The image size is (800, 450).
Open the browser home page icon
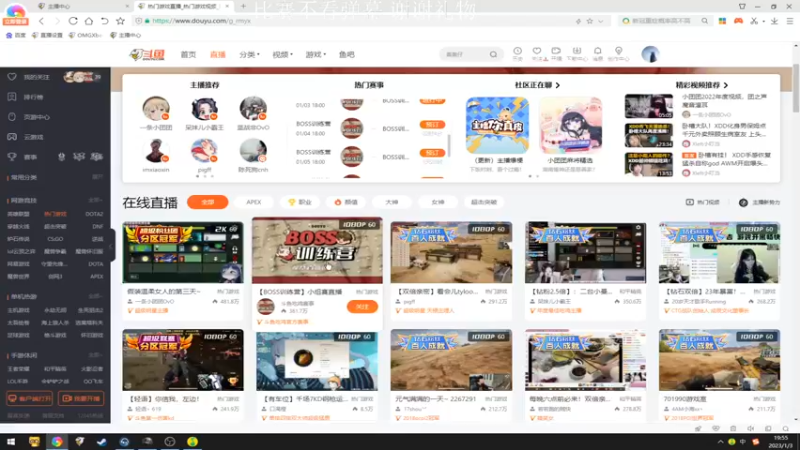89,21
